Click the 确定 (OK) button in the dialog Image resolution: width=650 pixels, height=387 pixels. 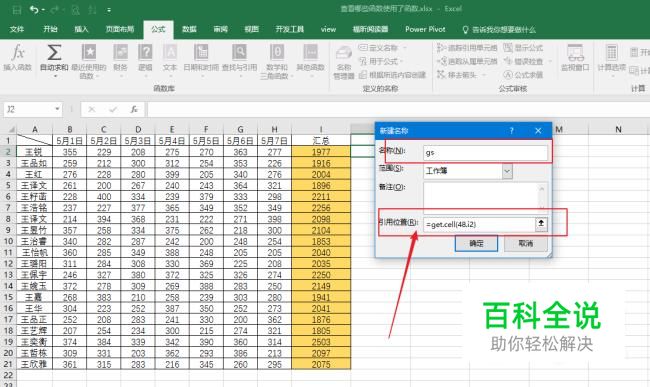coord(476,244)
